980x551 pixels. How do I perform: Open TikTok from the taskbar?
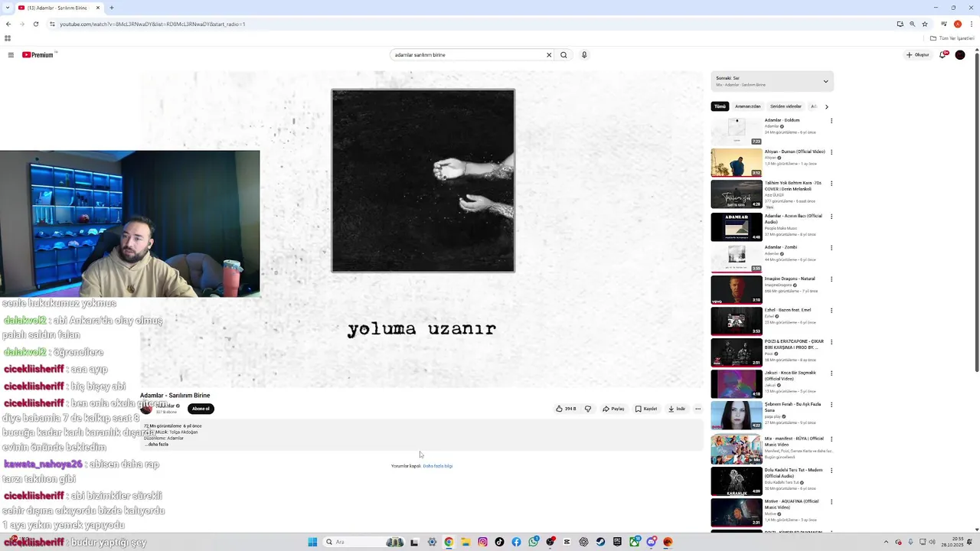(x=499, y=542)
